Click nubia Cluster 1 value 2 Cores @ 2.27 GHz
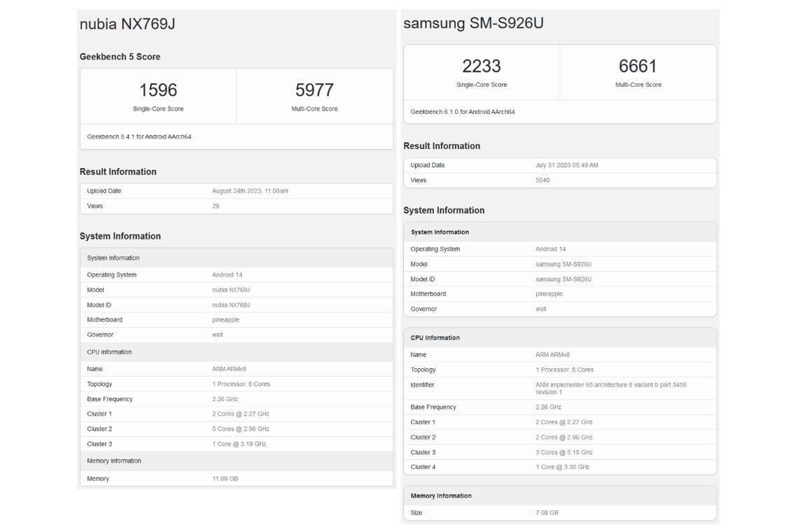 coord(241,414)
